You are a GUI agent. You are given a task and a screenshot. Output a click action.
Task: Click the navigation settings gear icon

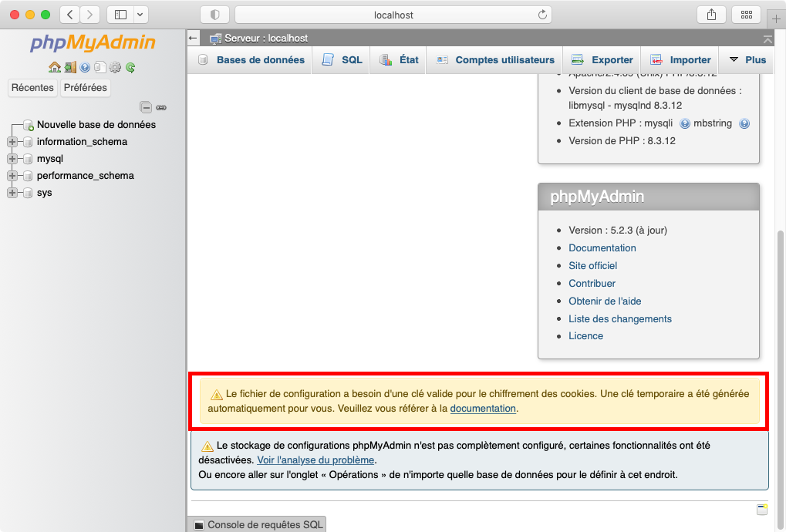(115, 68)
